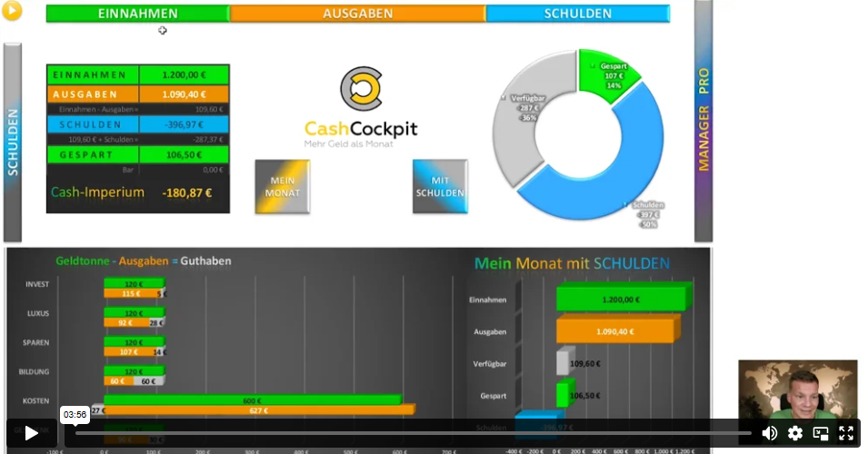Click the orange LUXUS bar 92 €

(126, 323)
